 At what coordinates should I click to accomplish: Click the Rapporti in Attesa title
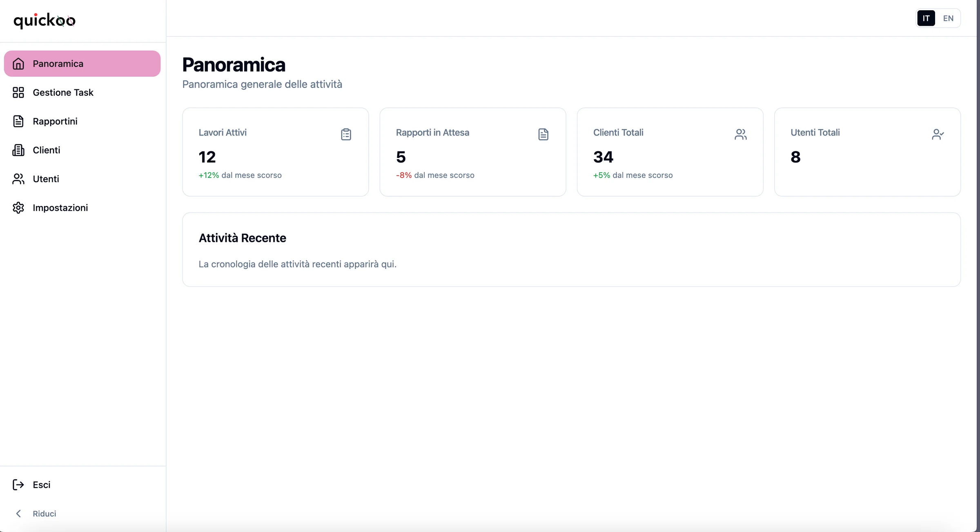[x=432, y=133]
